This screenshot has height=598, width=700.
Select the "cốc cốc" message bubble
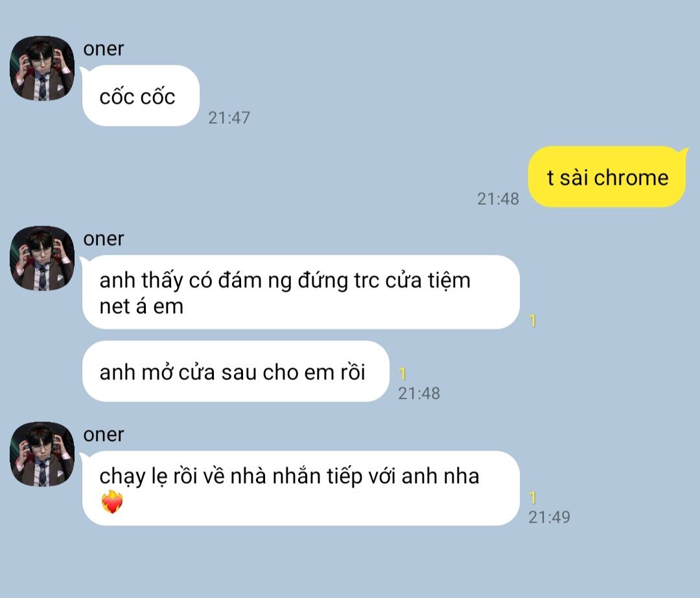click(141, 95)
